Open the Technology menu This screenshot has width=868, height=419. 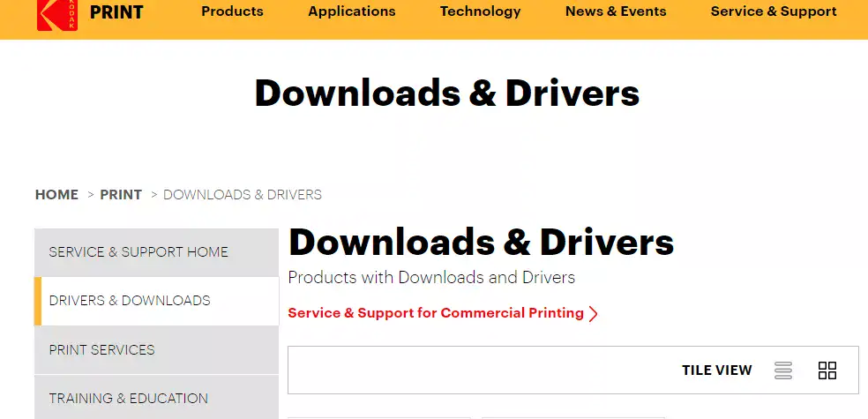click(481, 11)
